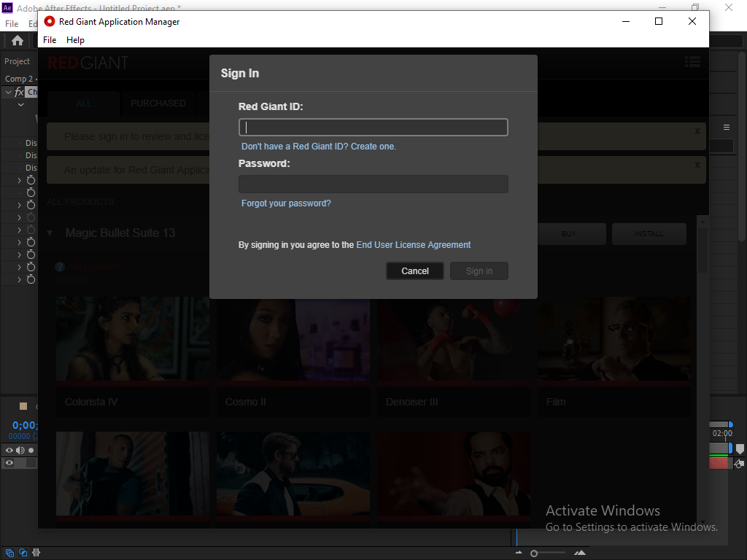747x560 pixels.
Task: Open the After Effects panel hamburger menu
Action: pos(727,127)
